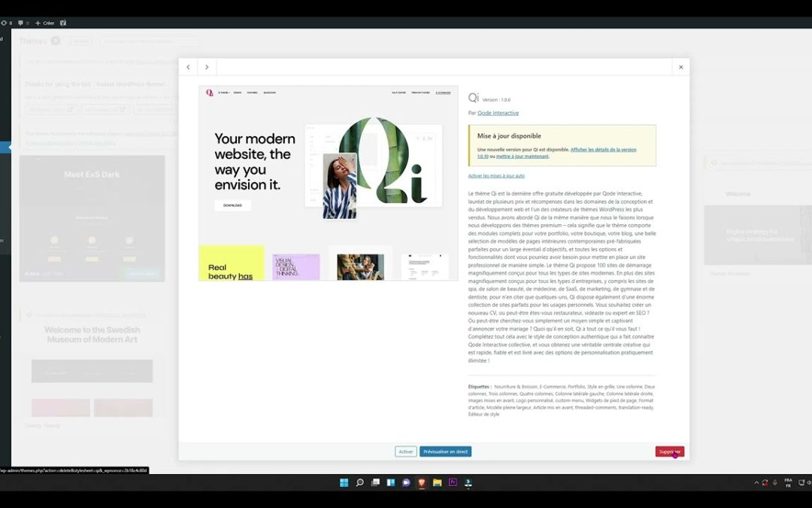Screen dimensions: 812x508
Task: Click the Mise à jour disponible heading
Action: point(509,135)
